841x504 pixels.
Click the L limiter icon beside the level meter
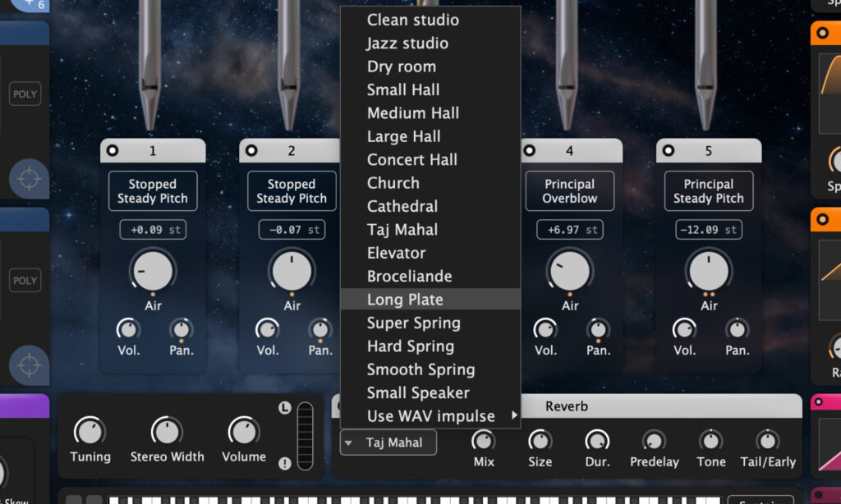(x=285, y=407)
